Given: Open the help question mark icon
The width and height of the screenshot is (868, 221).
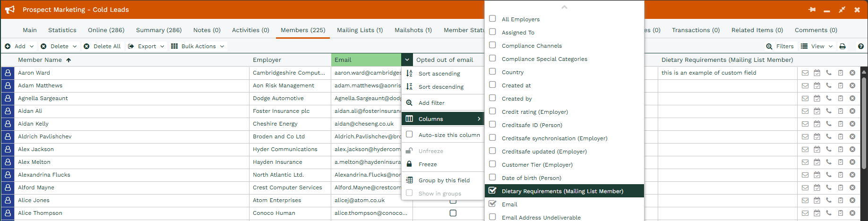Looking at the screenshot, I should 861,46.
